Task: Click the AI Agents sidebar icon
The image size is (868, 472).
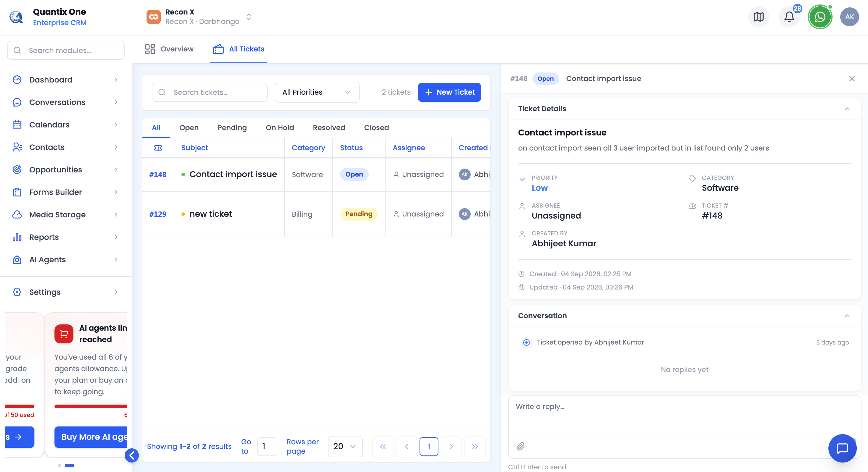Action: tap(17, 259)
